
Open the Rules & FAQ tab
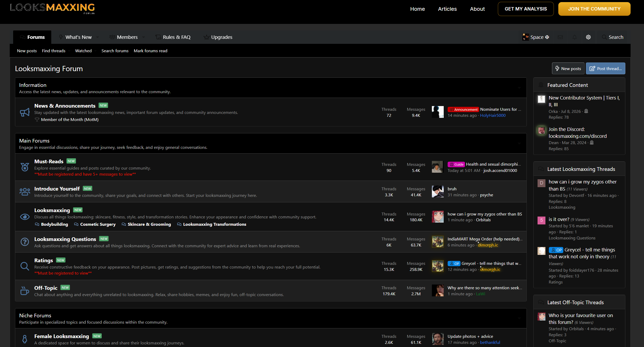(x=173, y=37)
